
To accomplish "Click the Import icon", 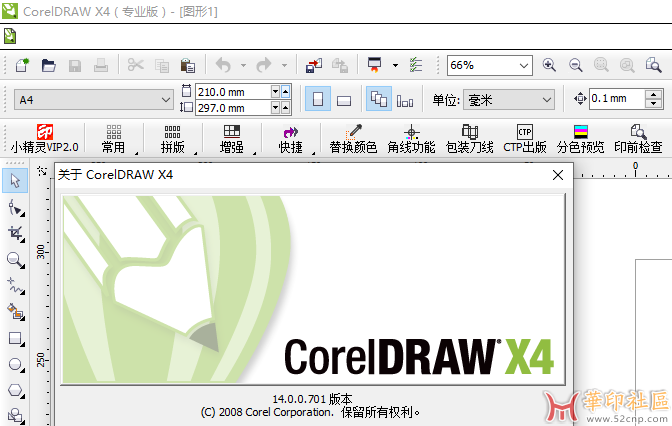I will point(314,65).
